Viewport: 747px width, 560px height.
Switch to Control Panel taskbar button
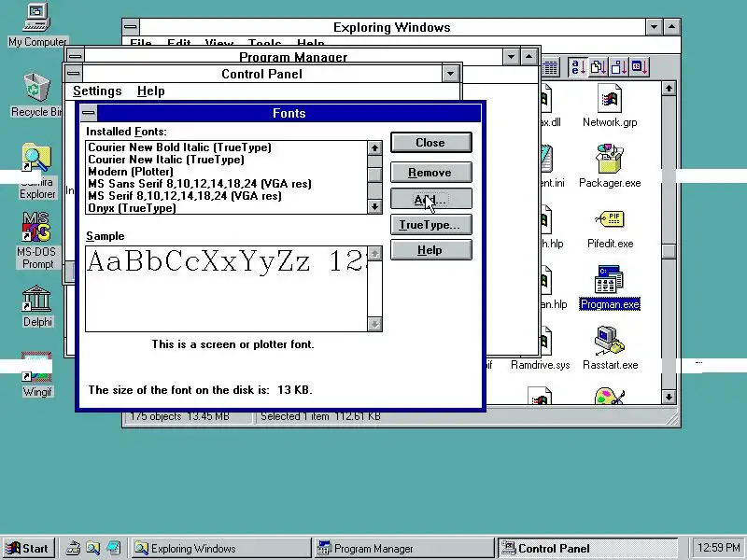pyautogui.click(x=587, y=549)
